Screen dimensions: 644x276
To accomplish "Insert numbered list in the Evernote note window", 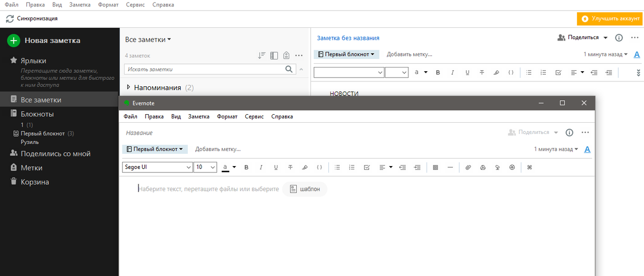I will click(x=352, y=167).
